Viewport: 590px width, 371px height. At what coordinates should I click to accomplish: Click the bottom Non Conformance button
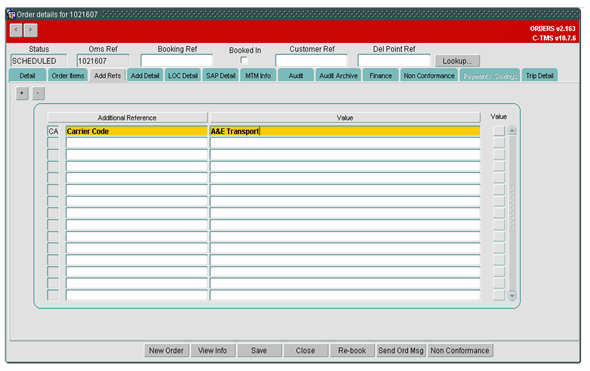coord(460,350)
